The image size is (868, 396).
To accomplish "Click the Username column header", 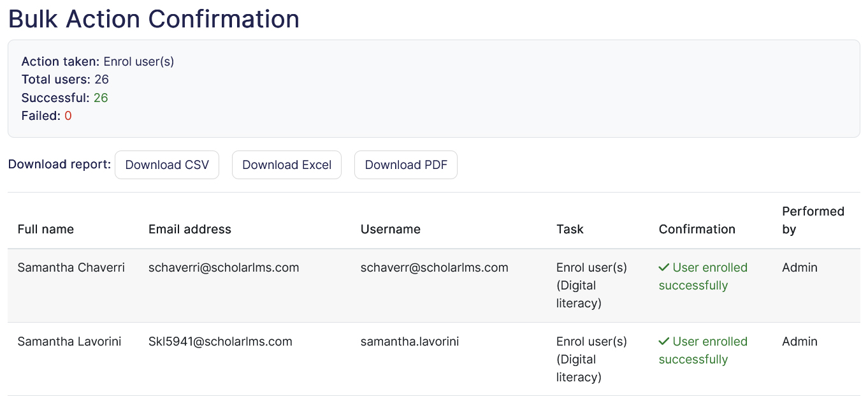I will pos(391,229).
